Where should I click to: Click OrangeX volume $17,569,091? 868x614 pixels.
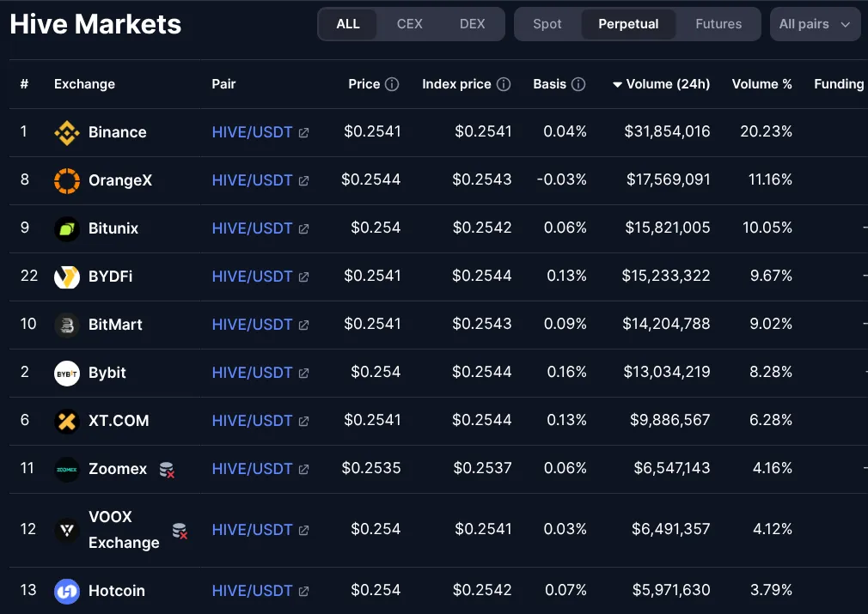(668, 179)
